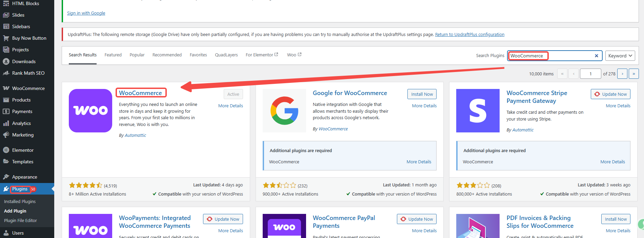Click the Stripe Payment Gateway S thumbnail
This screenshot has height=238, width=644.
coord(478,111)
